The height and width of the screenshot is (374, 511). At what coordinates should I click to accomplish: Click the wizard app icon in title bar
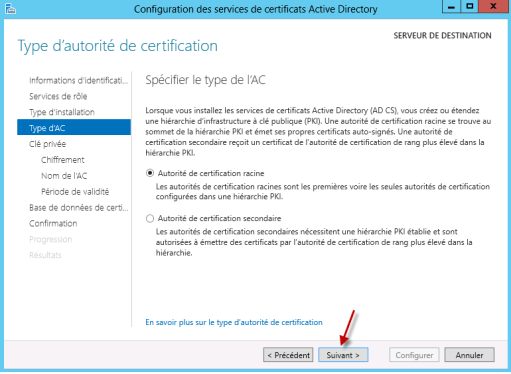pyautogui.click(x=10, y=9)
